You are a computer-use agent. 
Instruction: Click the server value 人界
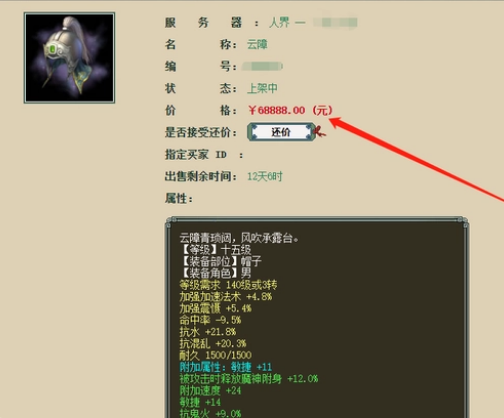click(x=279, y=23)
